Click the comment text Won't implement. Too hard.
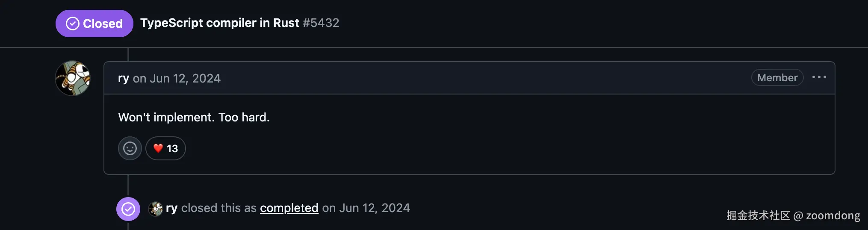Viewport: 868px width, 230px height. (194, 117)
